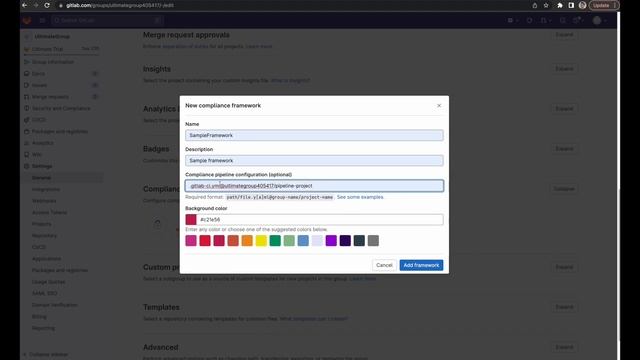Open the separation of duties link
The image size is (640, 360).
tap(186, 47)
